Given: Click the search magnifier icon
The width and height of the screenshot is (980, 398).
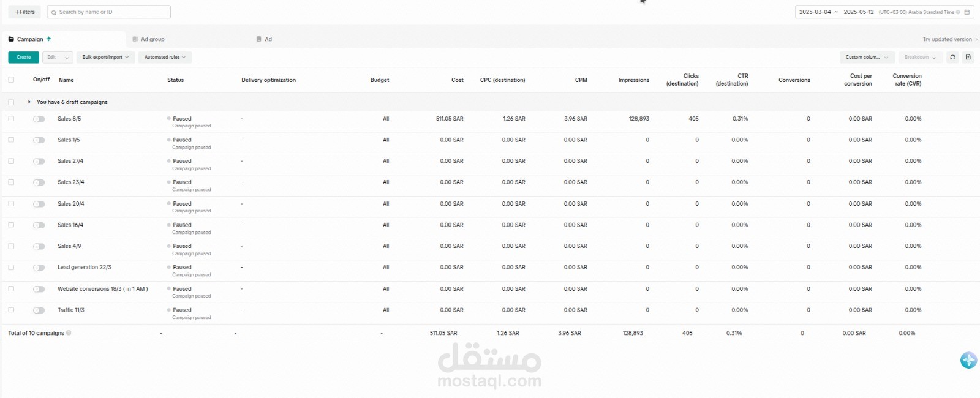Looking at the screenshot, I should coord(54,12).
